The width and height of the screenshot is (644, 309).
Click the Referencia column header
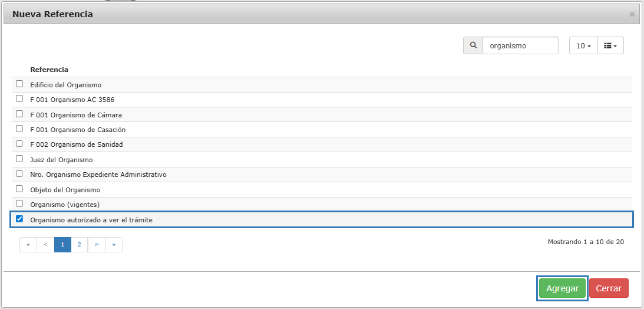coord(49,69)
